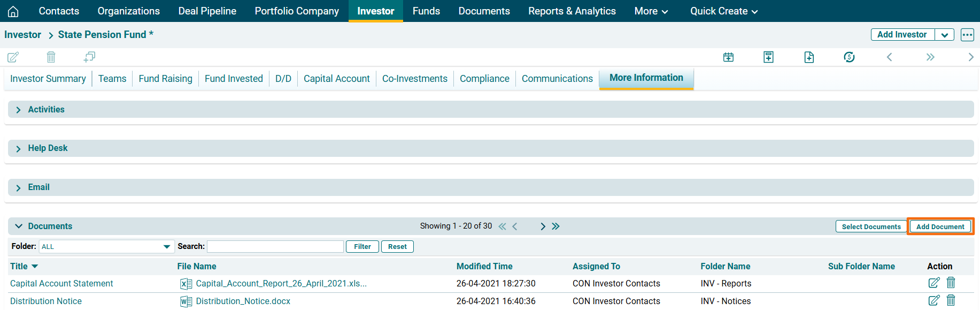This screenshot has width=980, height=310.
Task: Click the calendar add icon in toolbar
Action: tap(728, 57)
